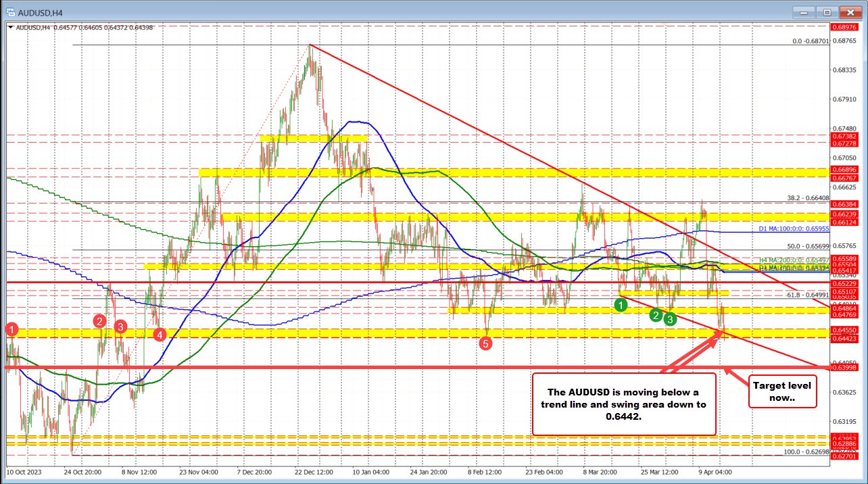Open the AUDUSD commentary annotation box

coord(623,404)
